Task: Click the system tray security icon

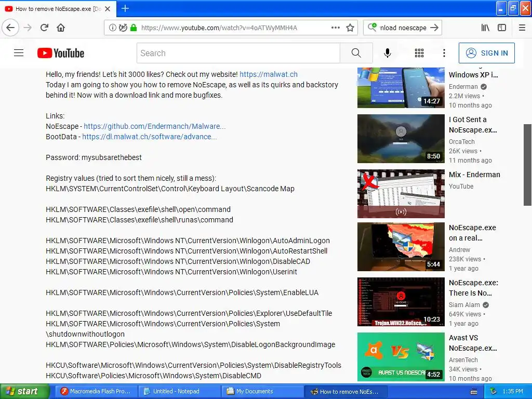Action: tap(493, 391)
